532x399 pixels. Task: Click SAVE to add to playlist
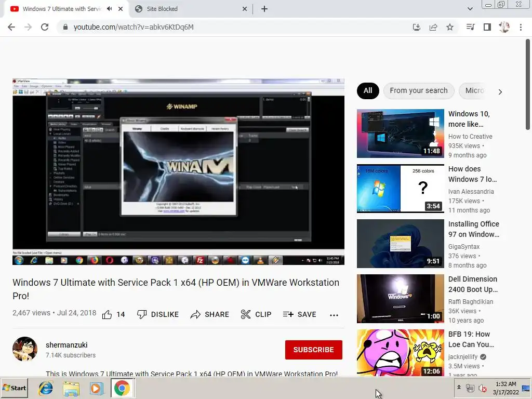pyautogui.click(x=300, y=314)
